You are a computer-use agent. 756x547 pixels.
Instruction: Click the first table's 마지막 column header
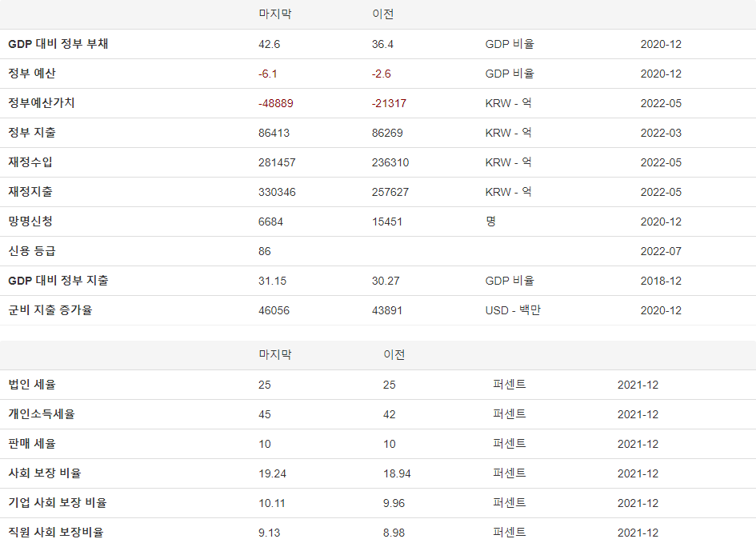coord(275,14)
